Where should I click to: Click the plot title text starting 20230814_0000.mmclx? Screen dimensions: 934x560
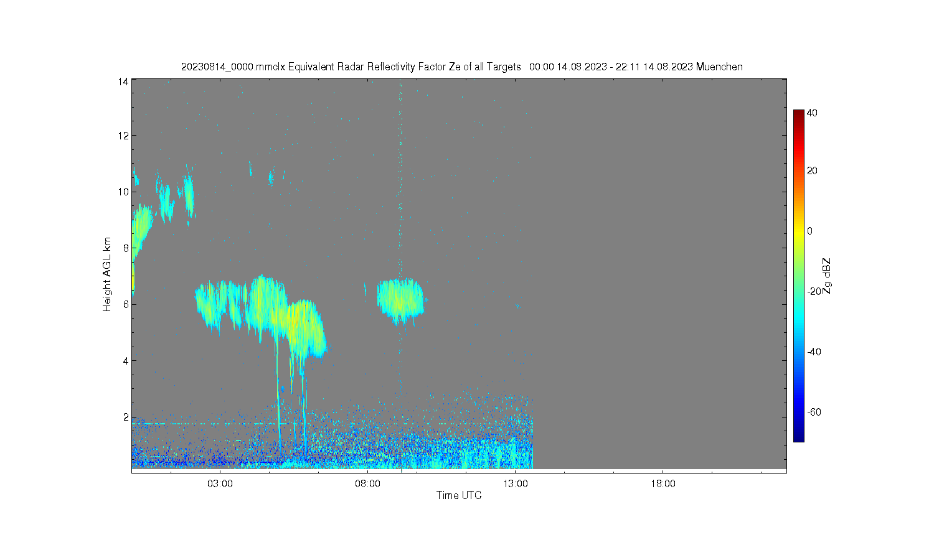461,67
